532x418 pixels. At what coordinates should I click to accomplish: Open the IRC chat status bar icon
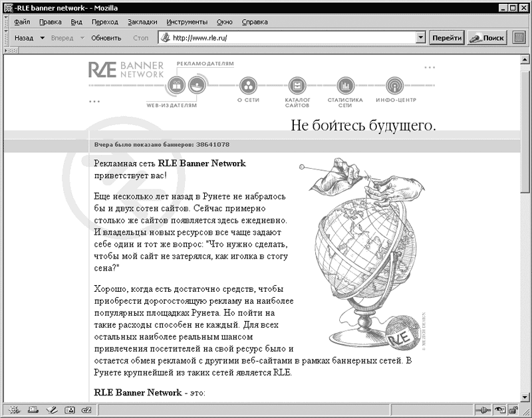coord(86,410)
